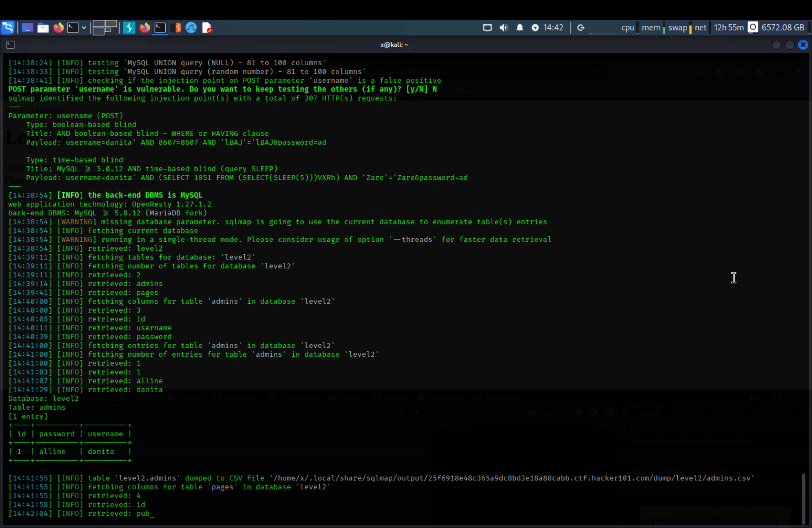Click the net monitor label

pos(701,28)
